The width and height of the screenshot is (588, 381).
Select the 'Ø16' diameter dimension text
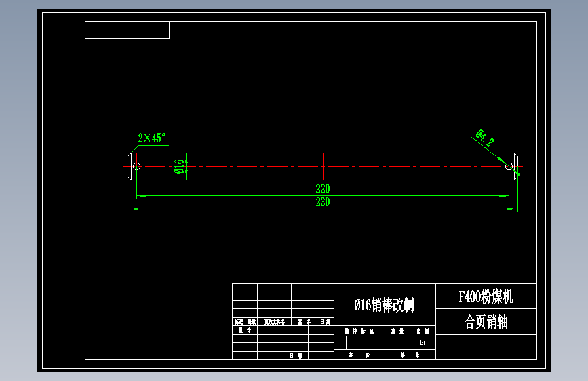pyautogui.click(x=180, y=166)
